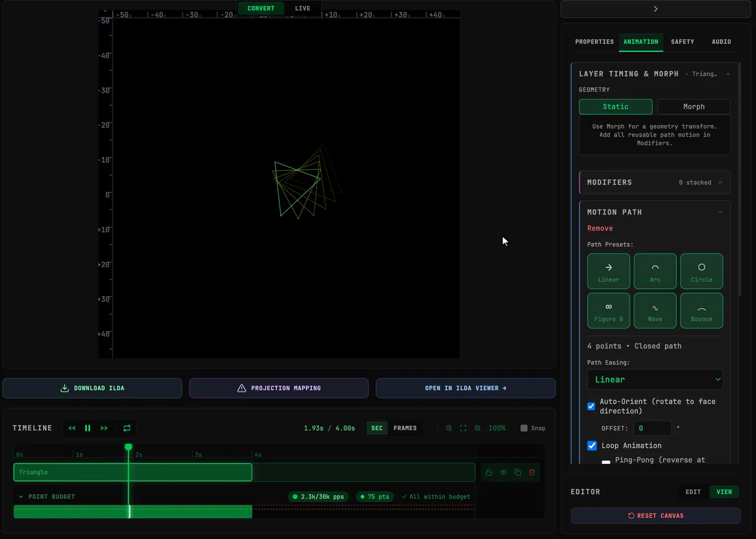Collapse the Point Budget section
The image size is (756, 539).
[x=21, y=497]
